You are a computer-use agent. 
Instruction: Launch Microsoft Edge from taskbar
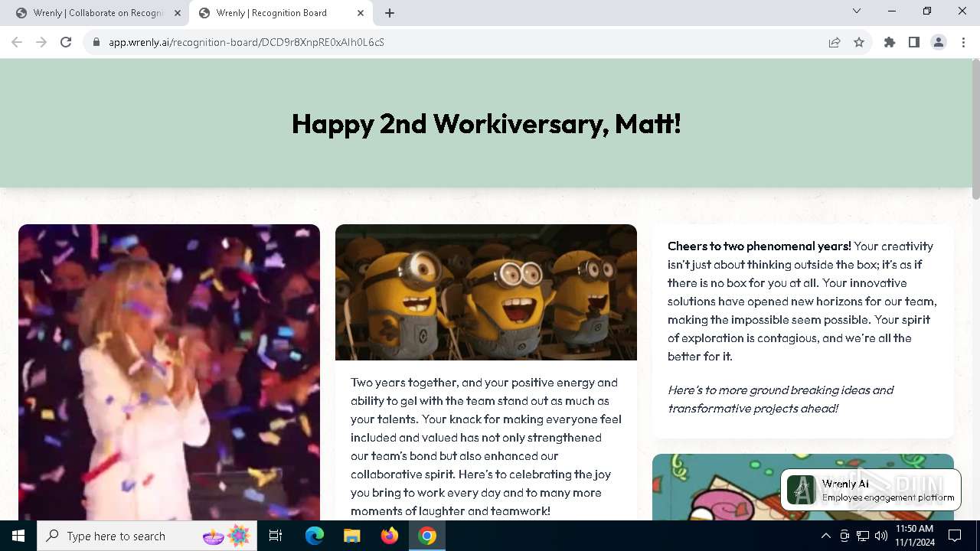315,536
